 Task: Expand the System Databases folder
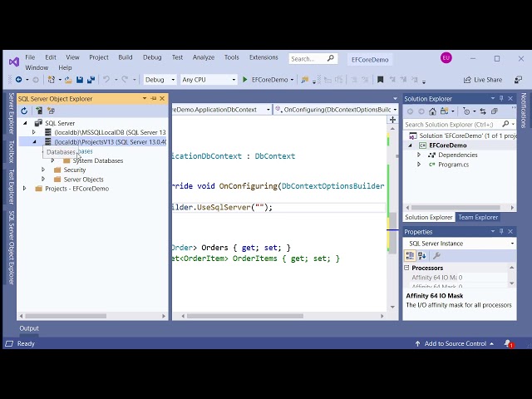pyautogui.click(x=52, y=160)
